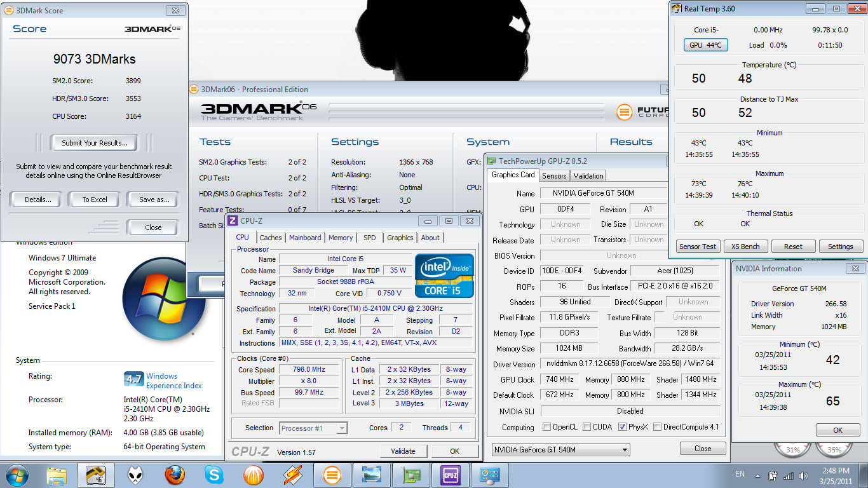Viewport: 868px width, 488px height.
Task: Click OK in the CPU-Z window
Action: 454,451
